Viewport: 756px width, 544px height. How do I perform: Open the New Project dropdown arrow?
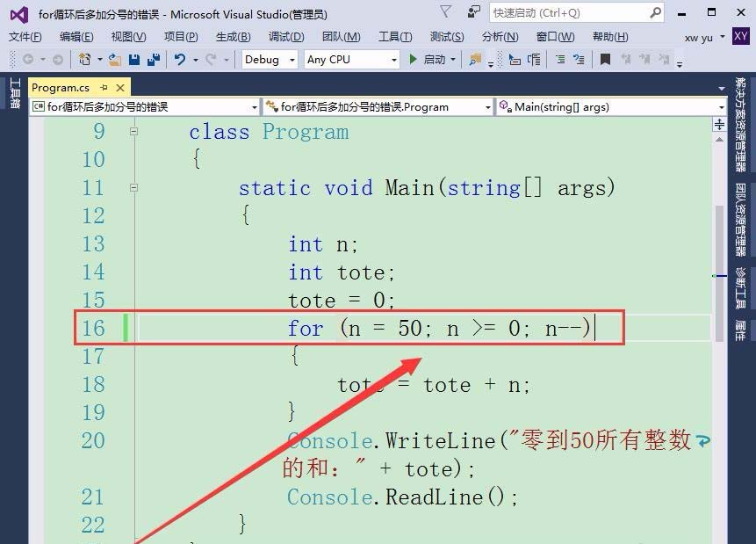pos(100,60)
